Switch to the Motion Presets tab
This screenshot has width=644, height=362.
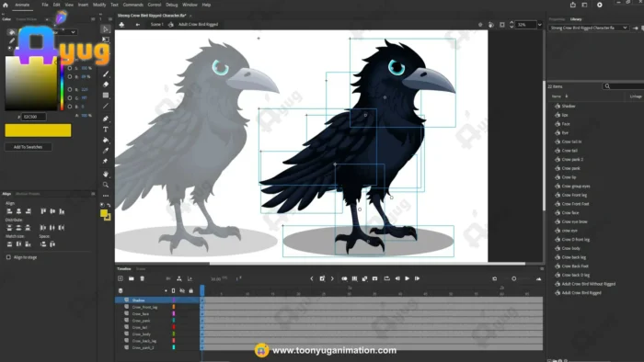coord(28,194)
